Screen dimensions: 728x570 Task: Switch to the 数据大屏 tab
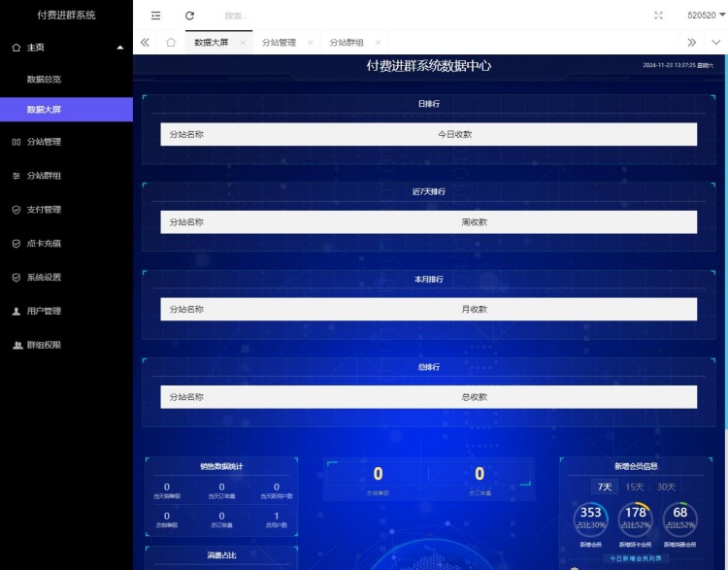(212, 43)
